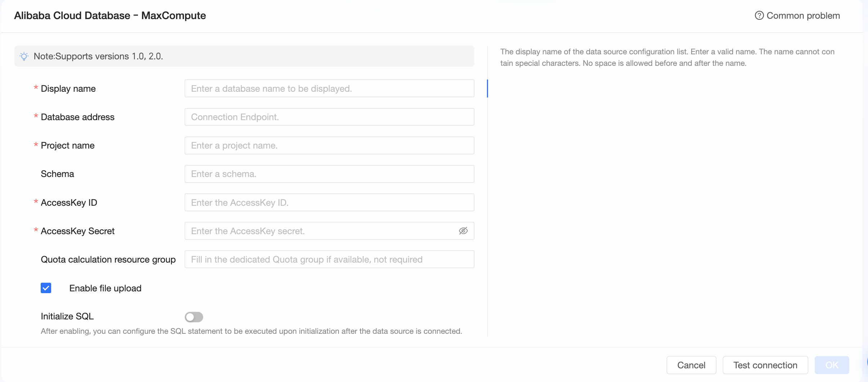Uncheck the Enable file upload checkbox
The height and width of the screenshot is (382, 868).
point(46,288)
